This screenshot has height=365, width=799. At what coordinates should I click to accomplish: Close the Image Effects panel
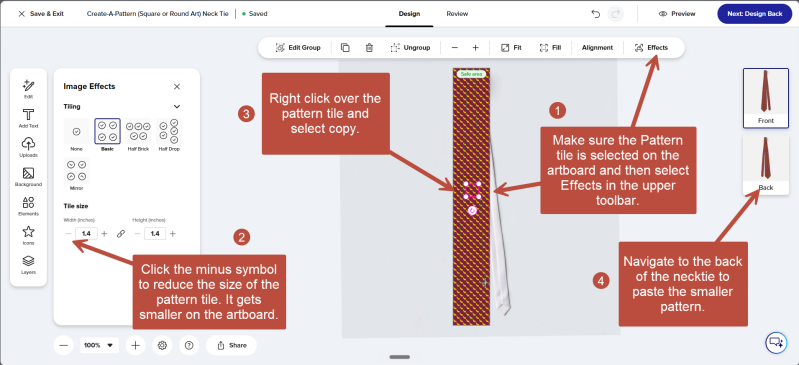pos(177,87)
